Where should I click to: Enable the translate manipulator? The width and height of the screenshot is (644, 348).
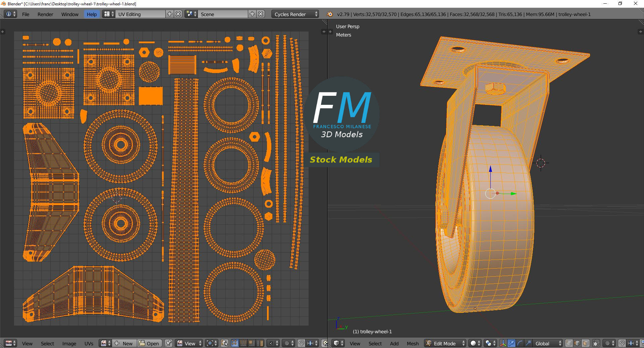coord(512,343)
